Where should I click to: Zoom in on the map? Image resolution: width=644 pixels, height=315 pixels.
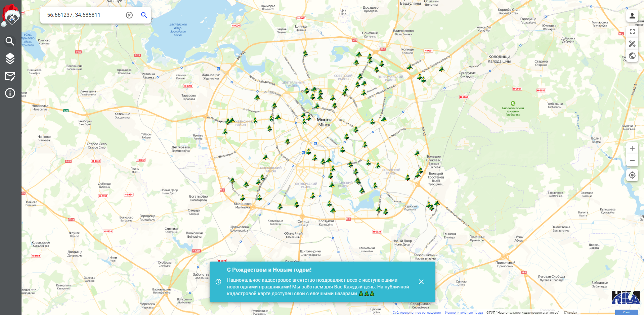tap(632, 149)
